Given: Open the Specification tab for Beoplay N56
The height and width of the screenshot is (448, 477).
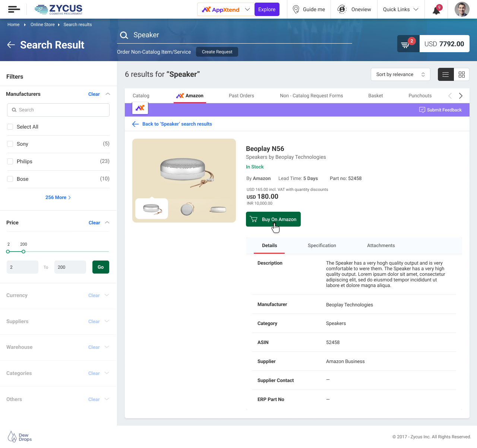Looking at the screenshot, I should pos(322,245).
